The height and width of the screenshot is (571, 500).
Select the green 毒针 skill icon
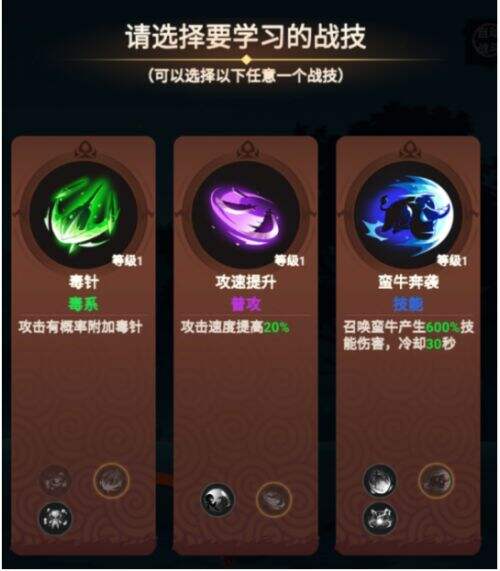click(x=83, y=215)
